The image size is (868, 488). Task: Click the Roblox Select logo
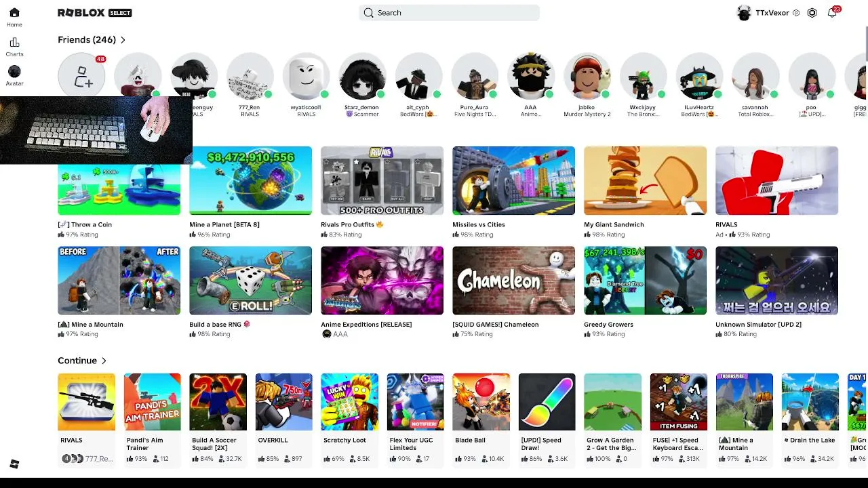point(95,13)
